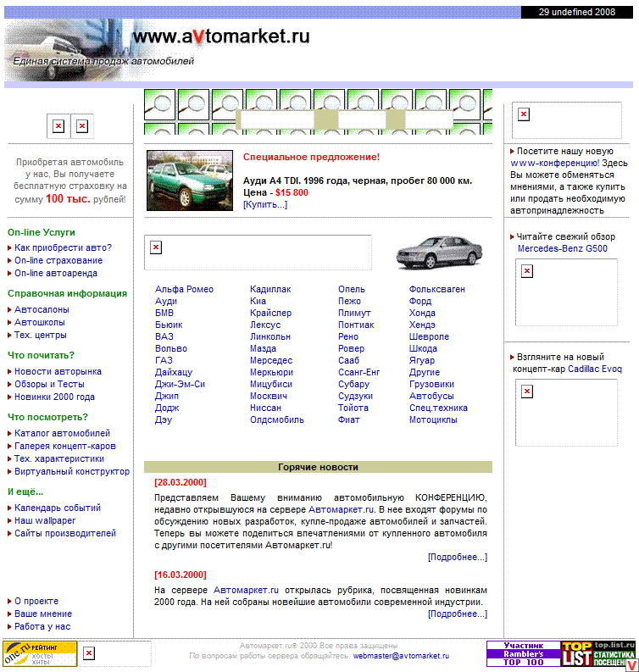The height and width of the screenshot is (672, 639).
Task: Select the Фольксваген brand
Action: pos(437,289)
